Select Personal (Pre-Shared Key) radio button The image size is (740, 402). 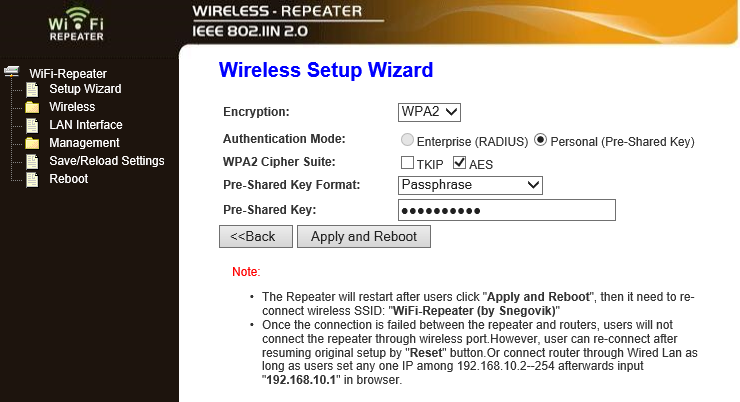pos(540,140)
